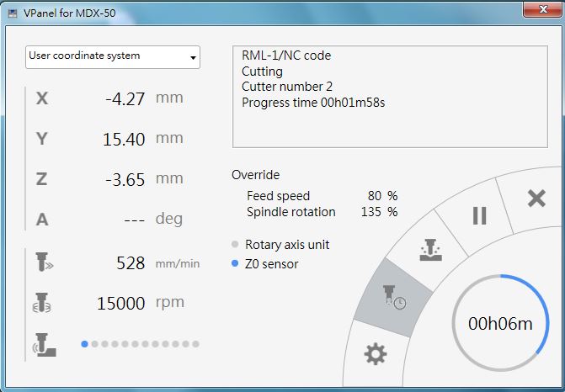Click the Cutter number 2 line
Viewport: 565px width, 392px height.
pyautogui.click(x=287, y=87)
